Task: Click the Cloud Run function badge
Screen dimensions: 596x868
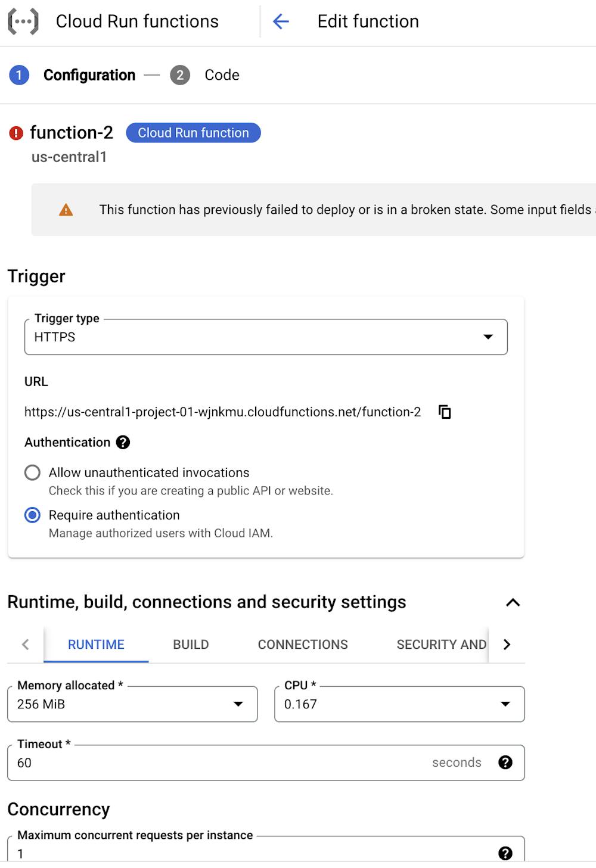Action: point(193,133)
